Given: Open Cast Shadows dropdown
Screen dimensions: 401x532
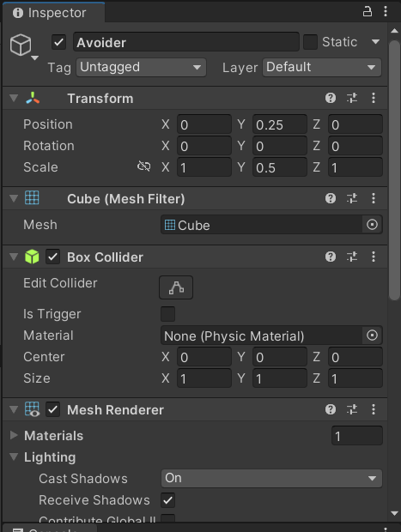Looking at the screenshot, I should point(271,479).
